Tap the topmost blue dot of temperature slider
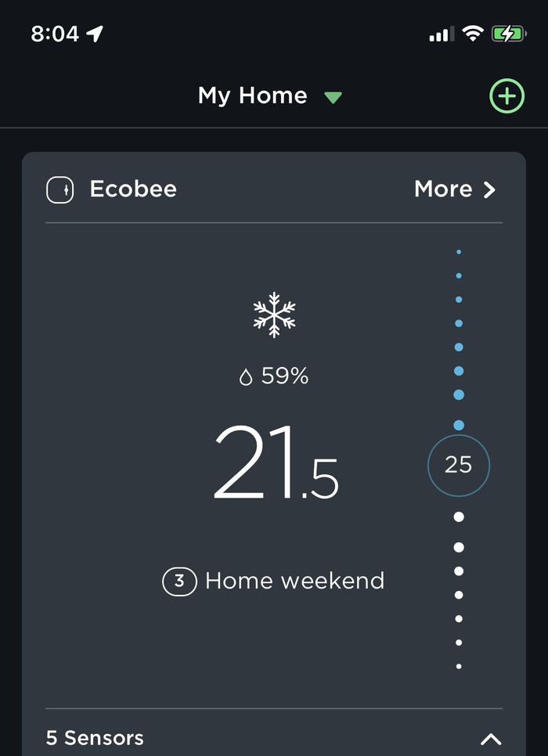Image resolution: width=548 pixels, height=756 pixels. coord(459,252)
